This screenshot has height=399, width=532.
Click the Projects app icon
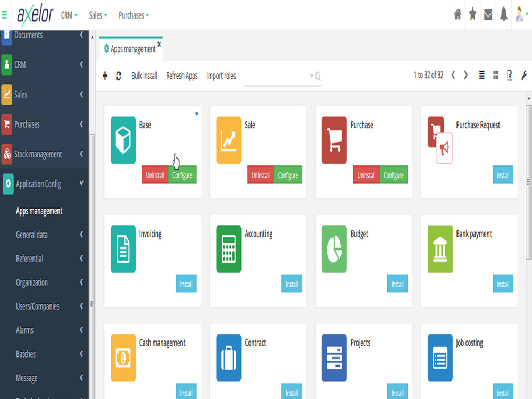334,358
